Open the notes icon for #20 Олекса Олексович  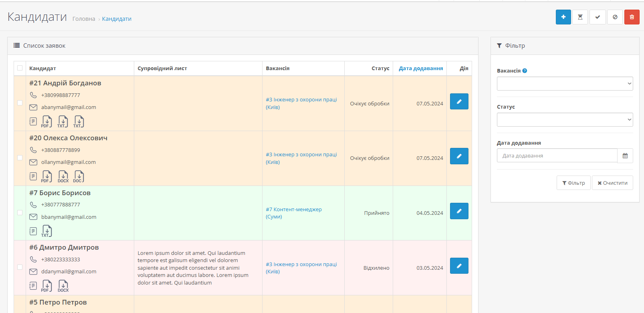(x=33, y=176)
